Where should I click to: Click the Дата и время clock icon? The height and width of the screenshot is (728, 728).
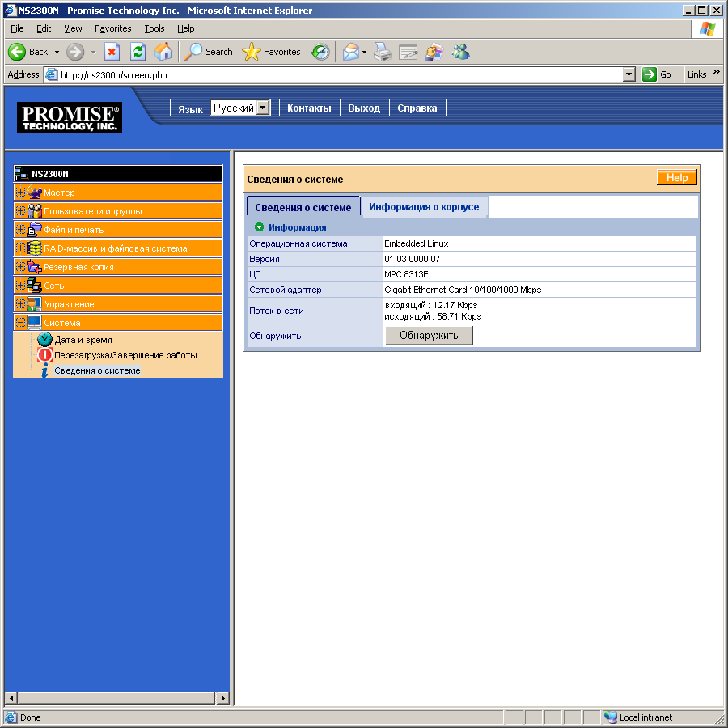coord(44,340)
